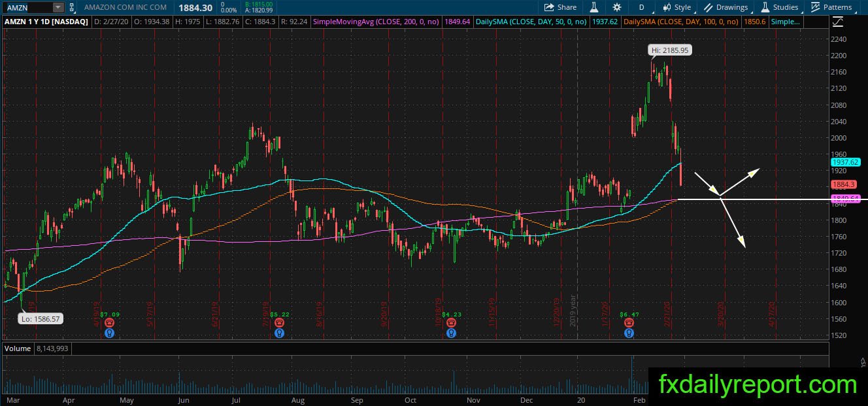The width and height of the screenshot is (868, 406).
Task: Open chart settings gear icon
Action: [617, 7]
